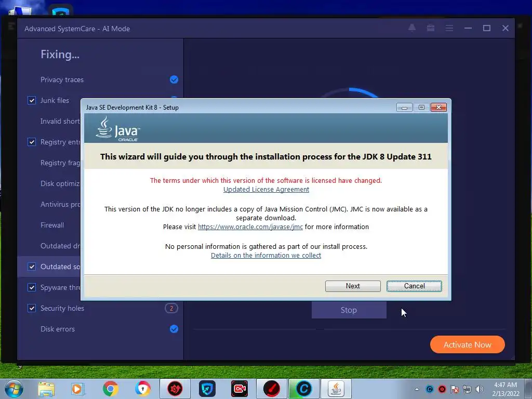This screenshot has width=532, height=399.
Task: Toggle the Registry entries checkbox
Action: pyautogui.click(x=32, y=142)
